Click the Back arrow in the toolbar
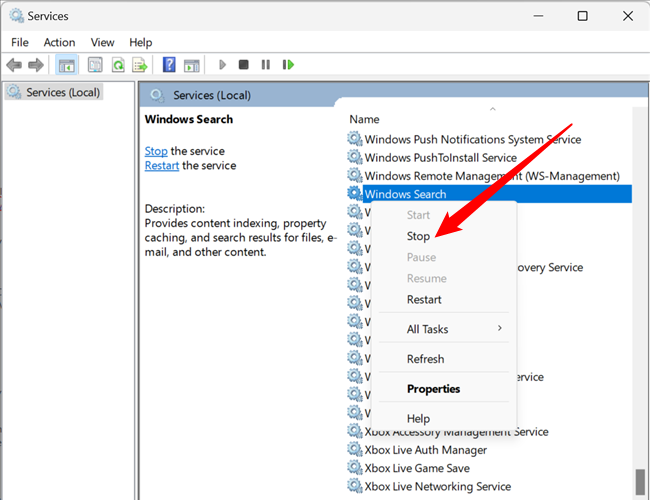 (x=14, y=65)
